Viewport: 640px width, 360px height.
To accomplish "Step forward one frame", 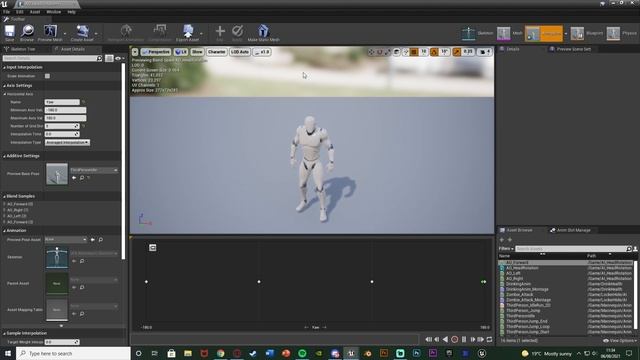I will (473, 339).
